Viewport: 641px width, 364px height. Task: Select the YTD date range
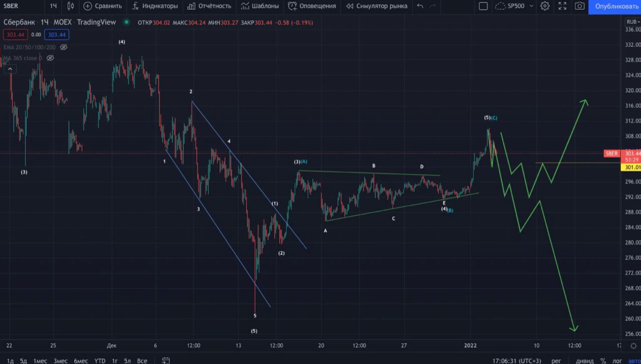tap(100, 361)
